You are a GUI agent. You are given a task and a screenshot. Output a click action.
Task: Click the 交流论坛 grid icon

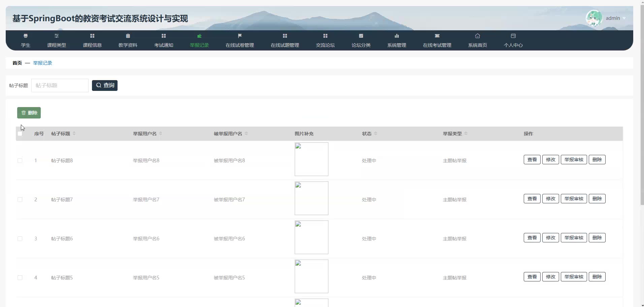coord(325,36)
